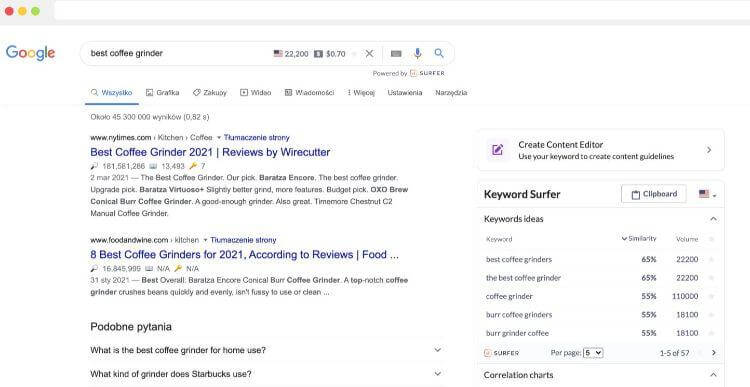Click the US flag beside 22,200 volume
Screen dimensions: 750x387
pos(278,54)
